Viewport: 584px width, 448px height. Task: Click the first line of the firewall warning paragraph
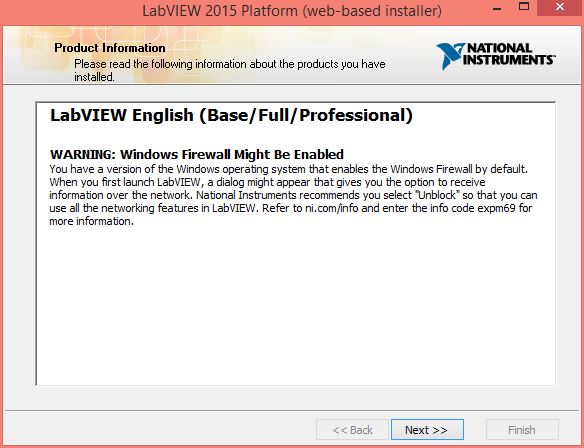point(289,169)
